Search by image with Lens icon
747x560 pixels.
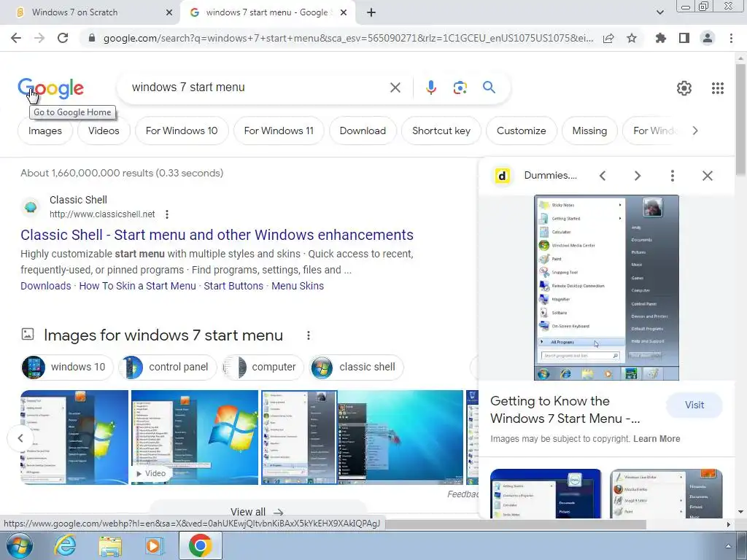coord(460,87)
